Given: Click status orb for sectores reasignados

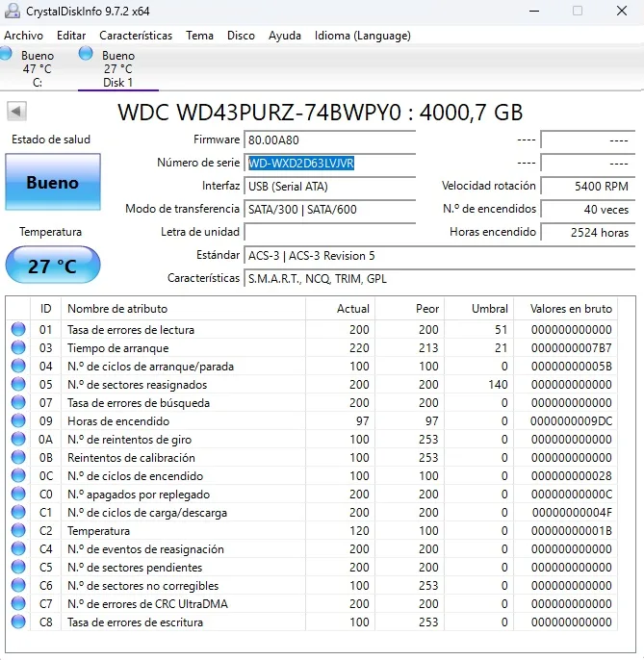Looking at the screenshot, I should [18, 384].
